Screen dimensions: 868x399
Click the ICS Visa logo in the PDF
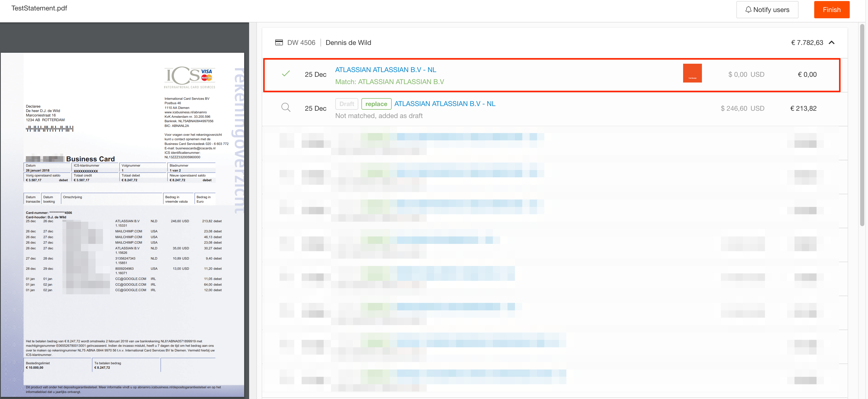coord(190,78)
